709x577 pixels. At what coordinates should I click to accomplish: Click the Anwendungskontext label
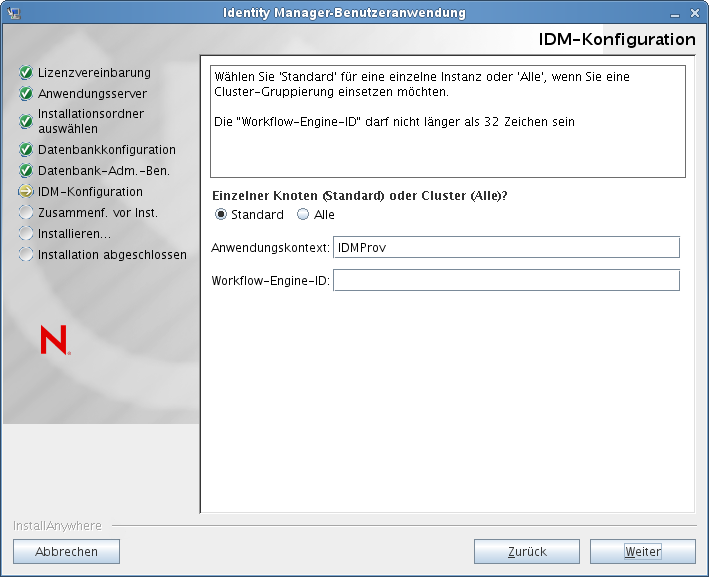pos(270,248)
